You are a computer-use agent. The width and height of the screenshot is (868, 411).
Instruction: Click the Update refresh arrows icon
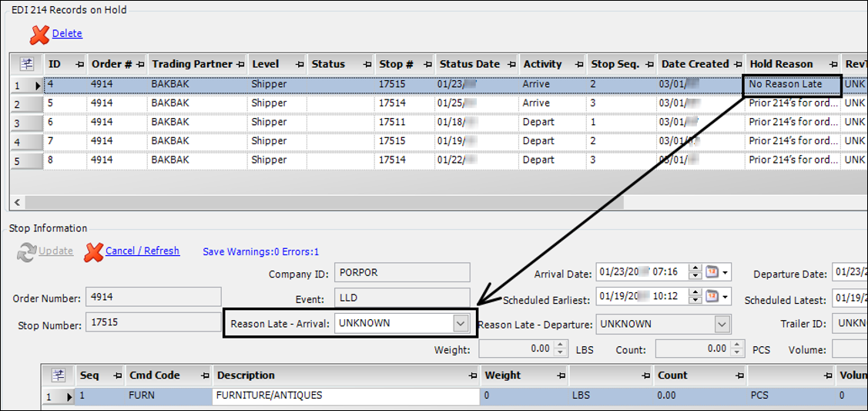tap(26, 251)
